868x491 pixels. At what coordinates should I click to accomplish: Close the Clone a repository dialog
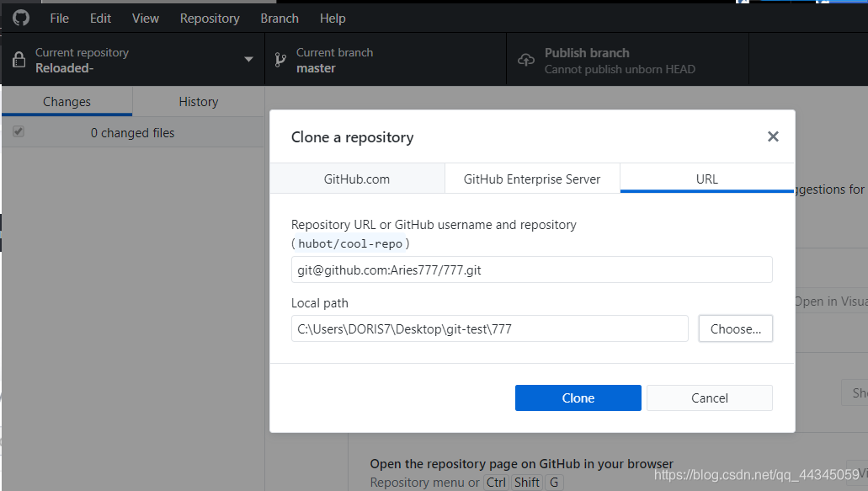[x=773, y=136]
